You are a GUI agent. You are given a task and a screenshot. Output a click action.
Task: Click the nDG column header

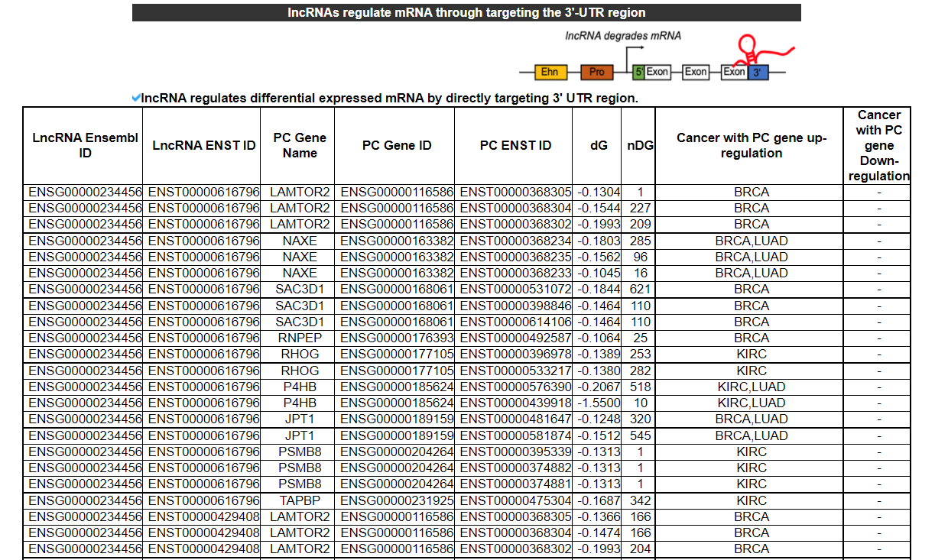[640, 145]
